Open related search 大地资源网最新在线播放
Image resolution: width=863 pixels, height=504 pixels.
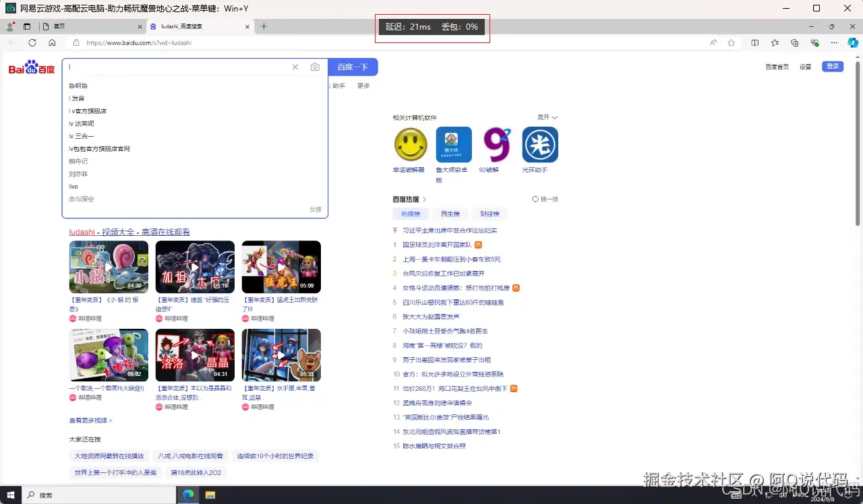[x=109, y=456]
